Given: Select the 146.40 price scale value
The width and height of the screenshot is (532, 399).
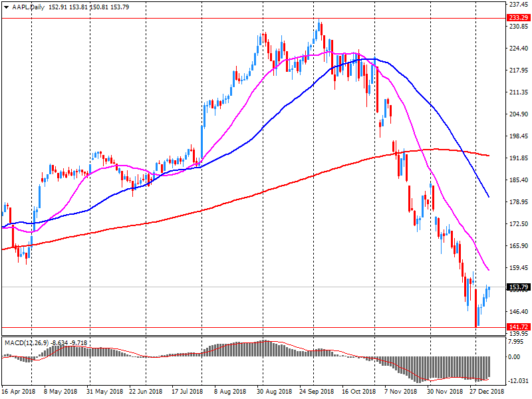Looking at the screenshot, I should [519, 311].
